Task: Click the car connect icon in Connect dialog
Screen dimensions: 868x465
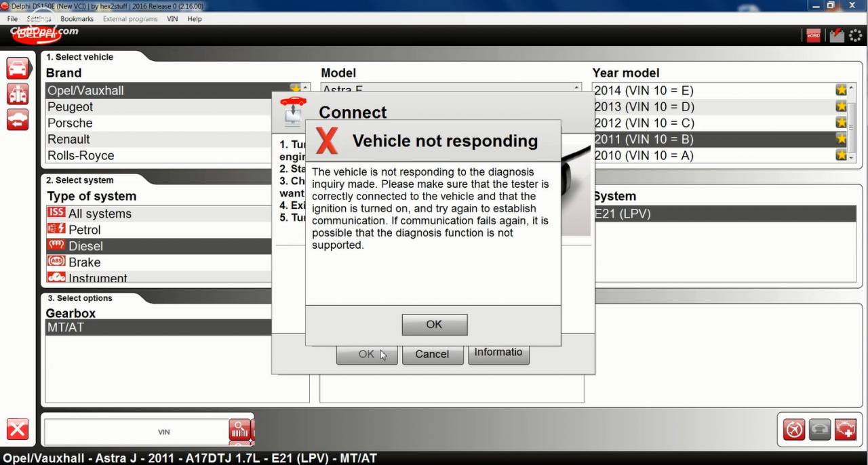Action: pyautogui.click(x=293, y=111)
